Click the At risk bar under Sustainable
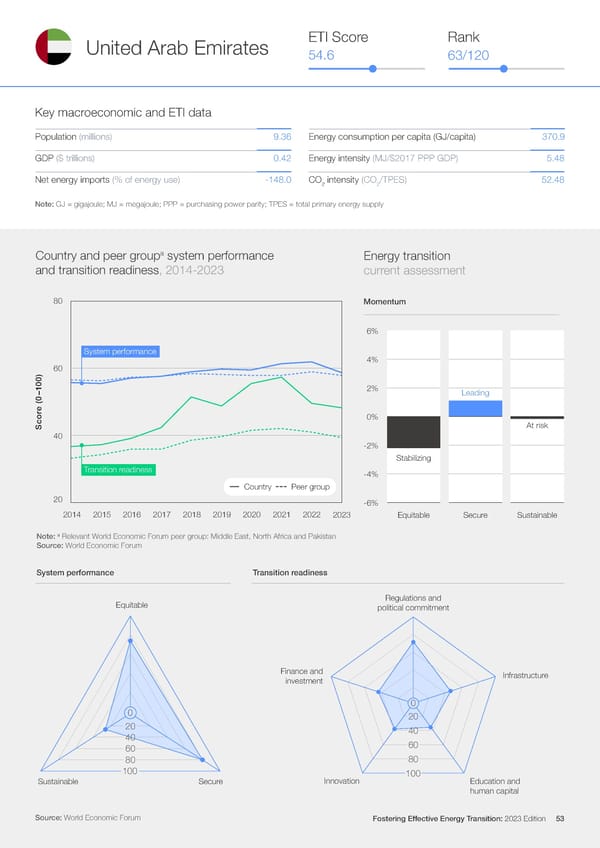The height and width of the screenshot is (848, 600). tap(537, 417)
